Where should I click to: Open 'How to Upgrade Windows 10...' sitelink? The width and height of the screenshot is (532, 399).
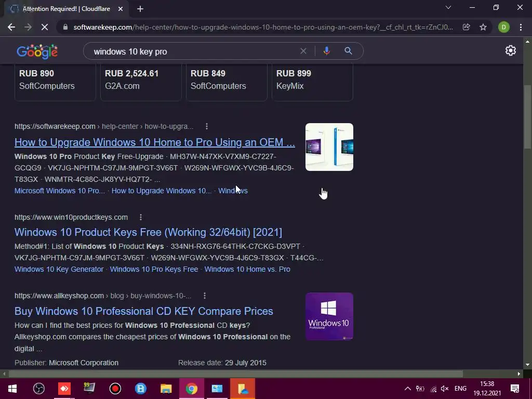162,191
